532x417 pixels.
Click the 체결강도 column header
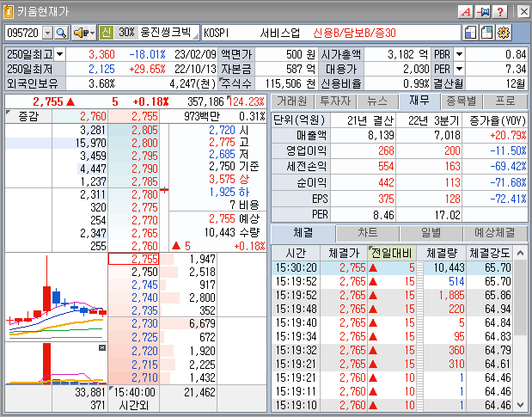pyautogui.click(x=490, y=253)
